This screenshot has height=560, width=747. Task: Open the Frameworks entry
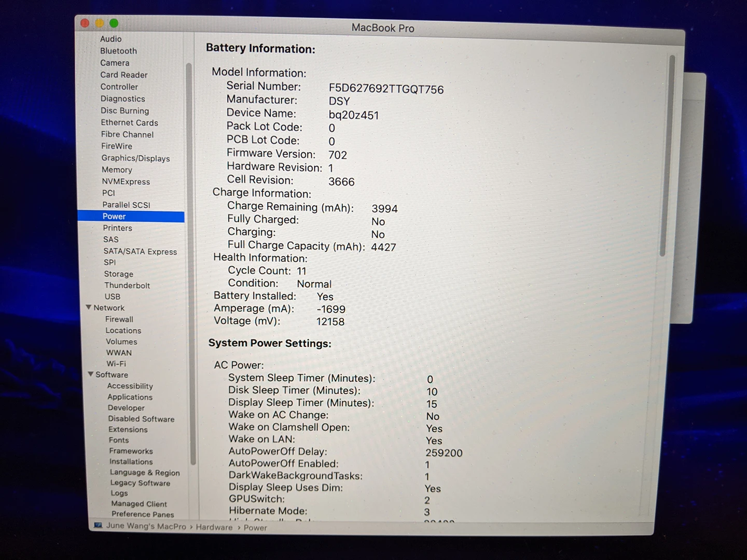pyautogui.click(x=131, y=451)
